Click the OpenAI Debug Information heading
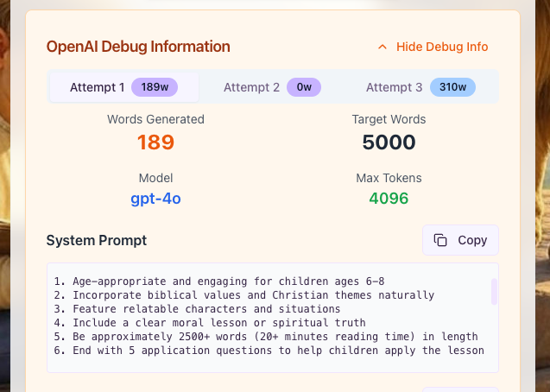Viewport: 550px width, 392px height. coord(138,47)
